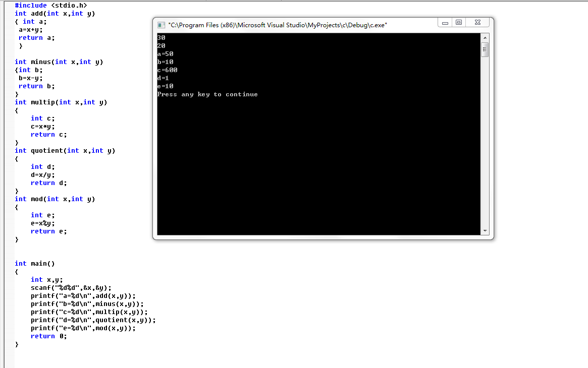
Task: Click the "int e;" declaration
Action: pyautogui.click(x=43, y=215)
